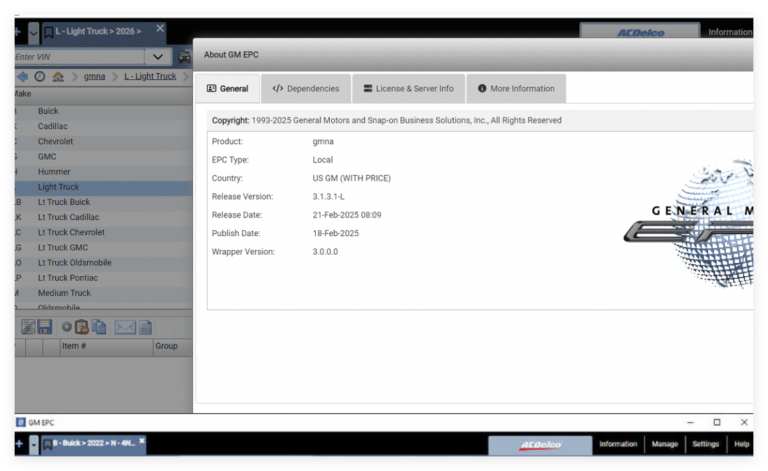Screen dimensions: 768x471
Task: Go to the home house icon
Action: (x=58, y=76)
